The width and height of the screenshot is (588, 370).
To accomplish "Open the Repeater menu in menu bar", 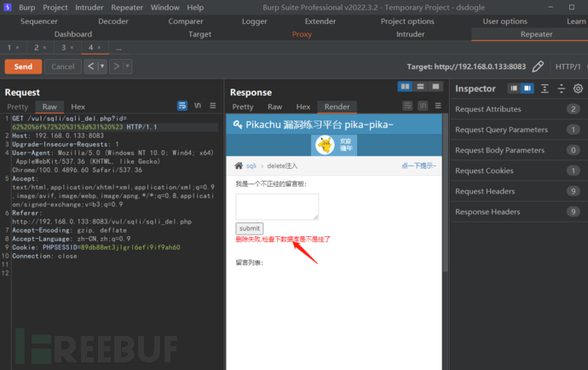I will click(x=127, y=8).
